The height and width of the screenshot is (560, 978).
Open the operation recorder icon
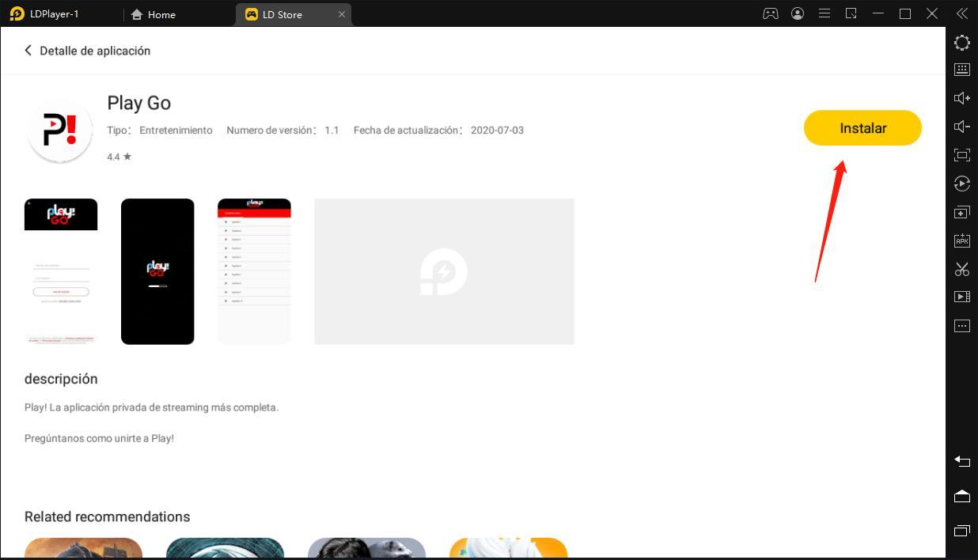(962, 184)
